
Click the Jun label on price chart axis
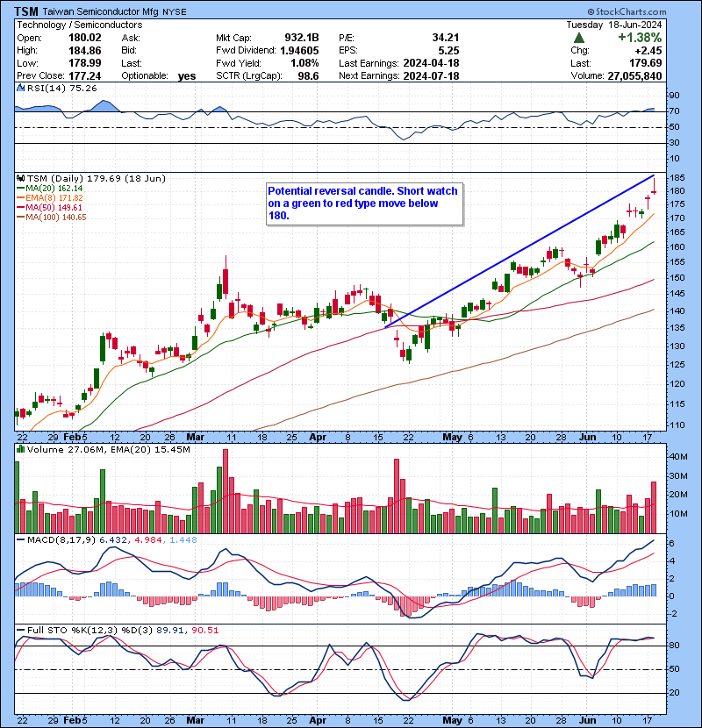(x=588, y=437)
